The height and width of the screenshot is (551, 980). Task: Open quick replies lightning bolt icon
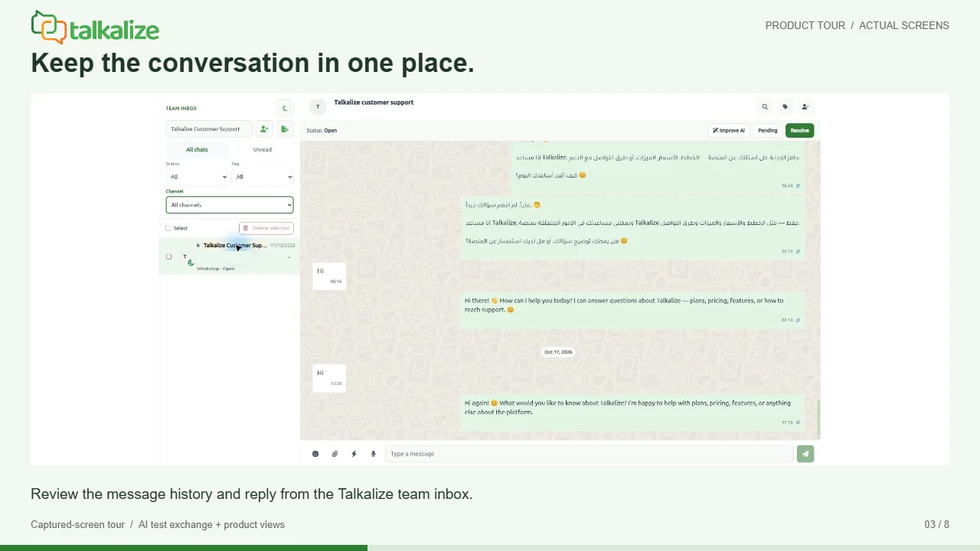[354, 454]
